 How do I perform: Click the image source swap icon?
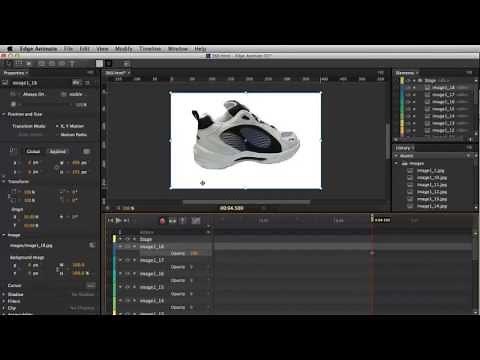point(92,245)
